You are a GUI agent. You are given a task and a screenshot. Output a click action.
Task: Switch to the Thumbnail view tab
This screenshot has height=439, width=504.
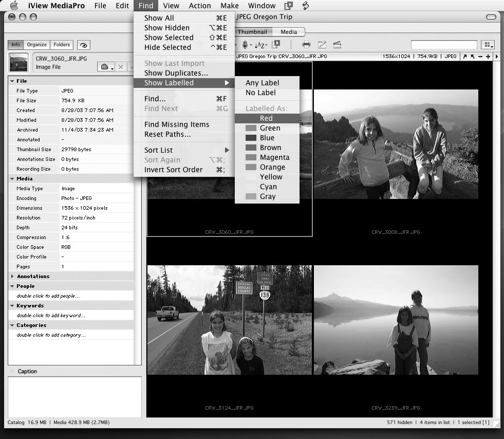tap(253, 32)
